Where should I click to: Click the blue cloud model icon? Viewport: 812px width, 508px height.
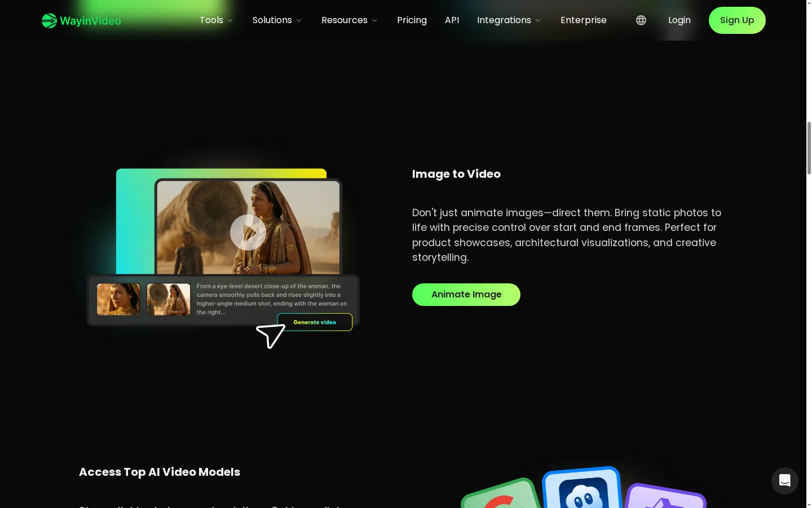click(x=582, y=489)
